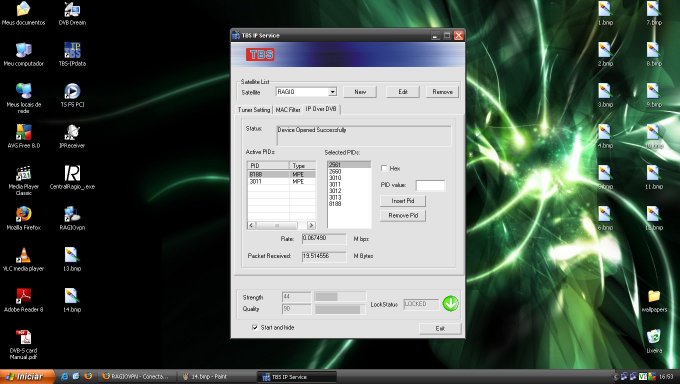Select 3012 in the Selected PIDs list
Viewport: 680px width, 384px height.
click(349, 191)
